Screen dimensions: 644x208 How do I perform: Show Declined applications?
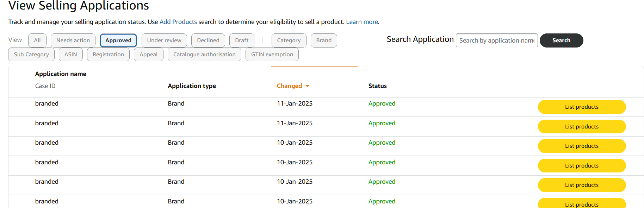208,40
